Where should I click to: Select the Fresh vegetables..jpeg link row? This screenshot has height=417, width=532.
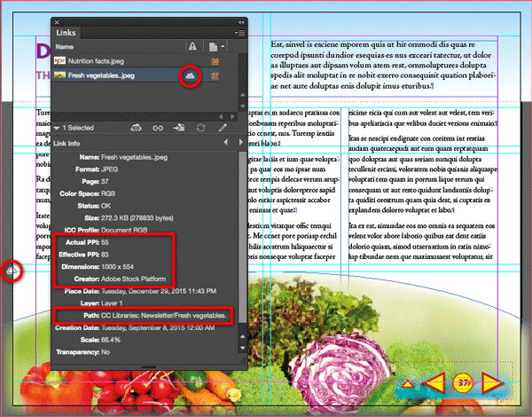tap(136, 75)
